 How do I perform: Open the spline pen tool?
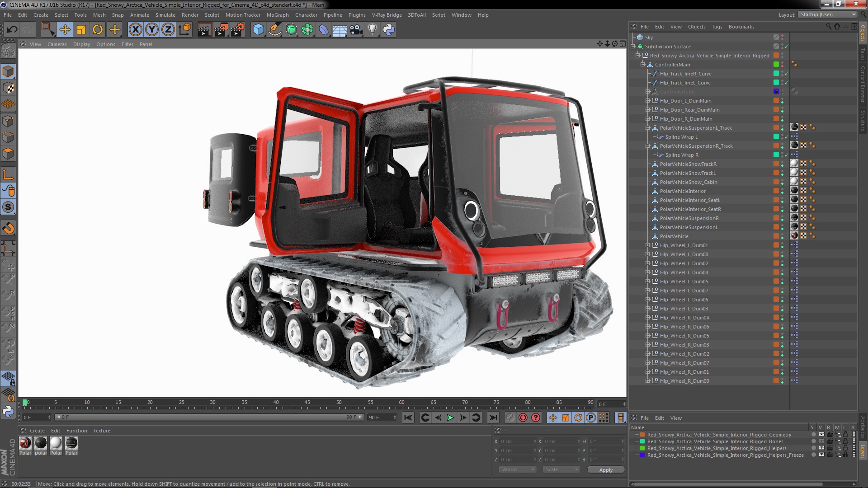point(274,30)
